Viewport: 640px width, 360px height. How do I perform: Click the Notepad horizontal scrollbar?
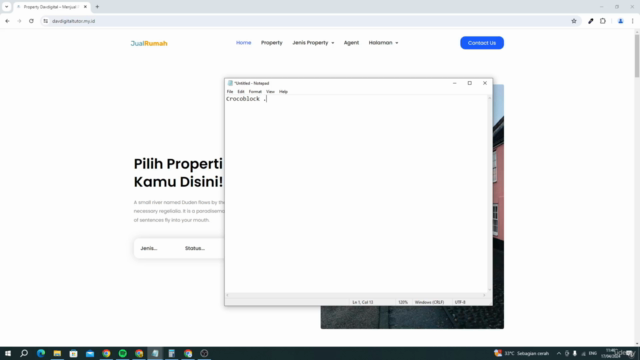[356, 295]
